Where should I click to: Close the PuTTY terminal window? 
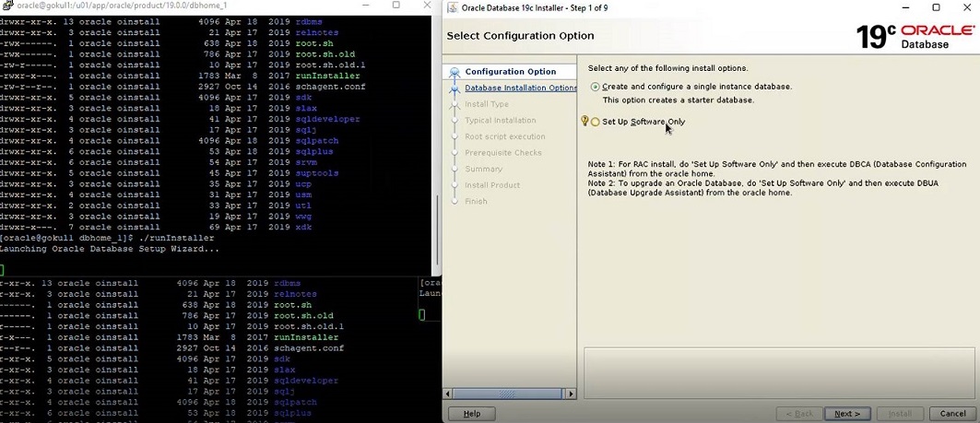426,6
